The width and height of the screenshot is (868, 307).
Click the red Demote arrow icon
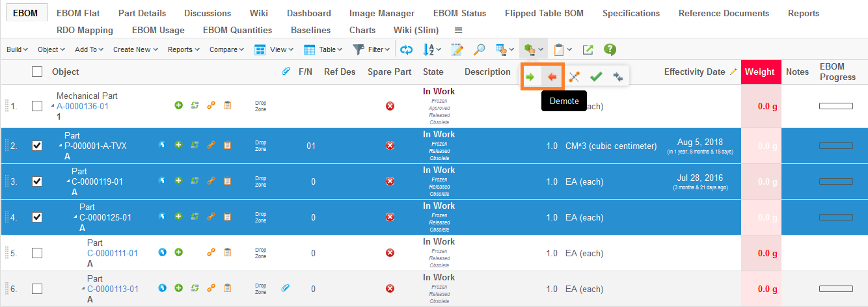(552, 77)
